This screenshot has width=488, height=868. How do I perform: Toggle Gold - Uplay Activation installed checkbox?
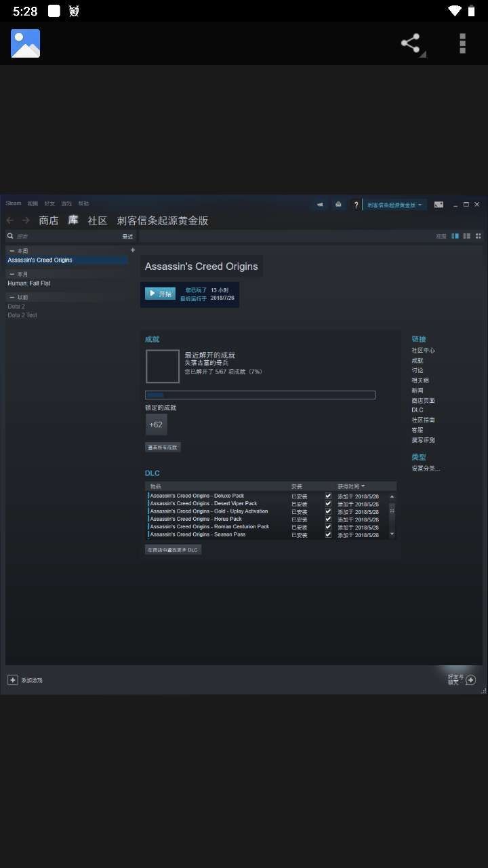(329, 511)
